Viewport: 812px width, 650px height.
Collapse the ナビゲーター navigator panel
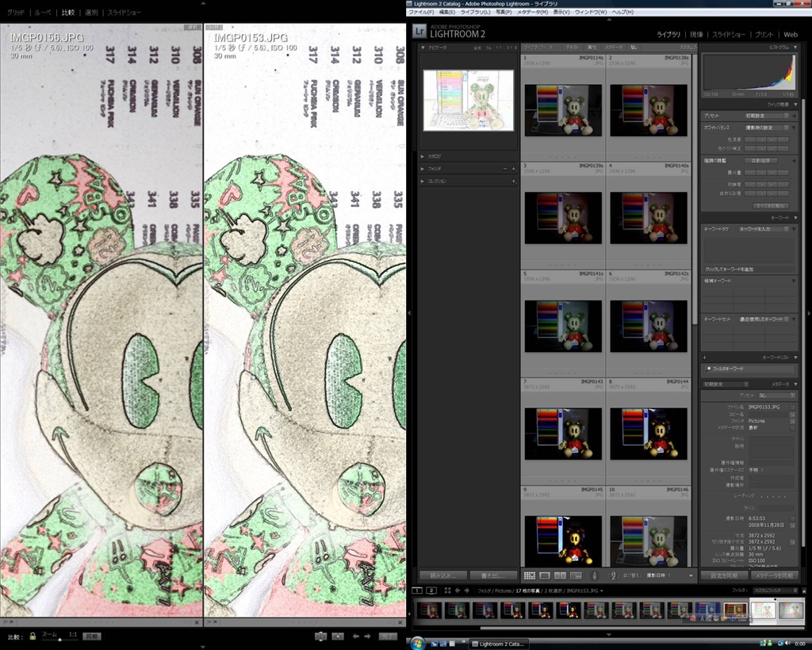[423, 48]
